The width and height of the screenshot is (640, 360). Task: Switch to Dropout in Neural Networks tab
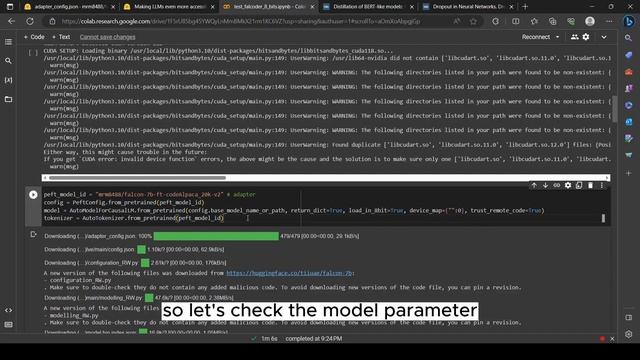467,7
